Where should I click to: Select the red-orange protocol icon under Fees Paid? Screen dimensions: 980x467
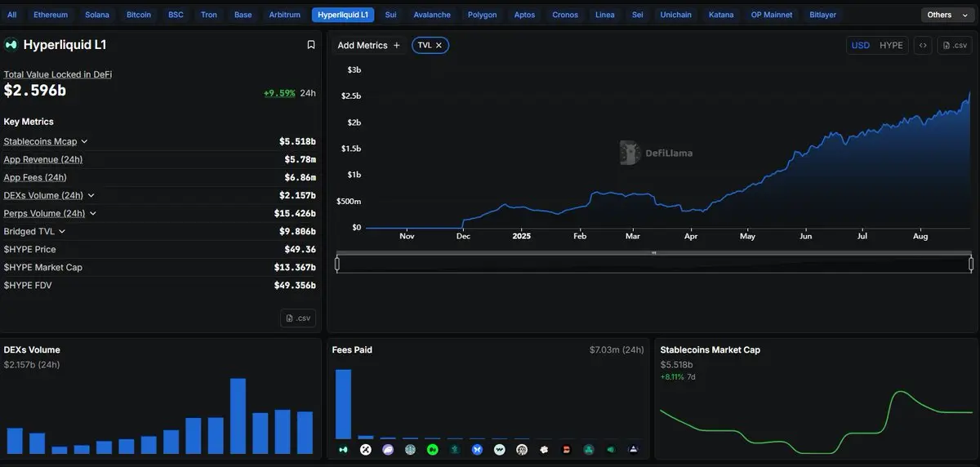pos(566,450)
